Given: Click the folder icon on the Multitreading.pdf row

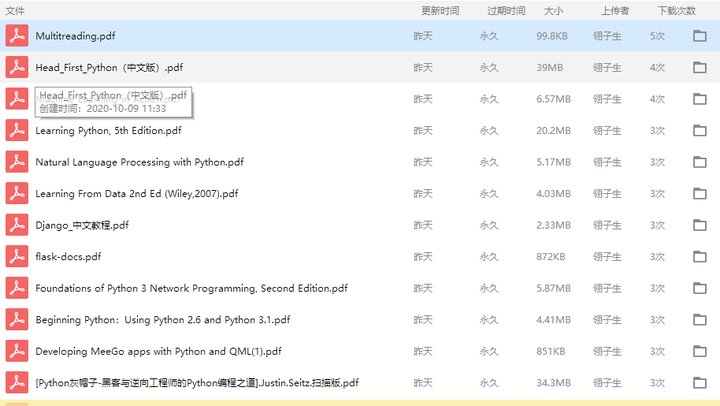Looking at the screenshot, I should (x=700, y=36).
